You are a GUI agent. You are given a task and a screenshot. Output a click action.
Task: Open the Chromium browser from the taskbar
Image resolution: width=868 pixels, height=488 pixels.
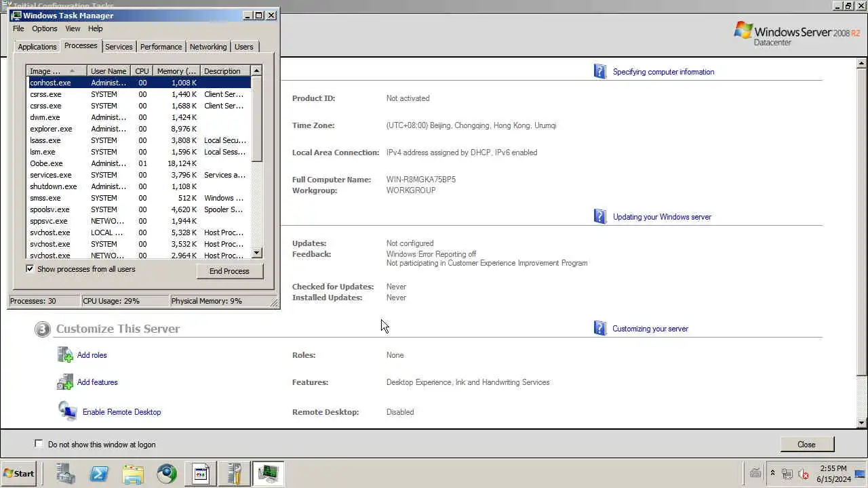coord(167,473)
